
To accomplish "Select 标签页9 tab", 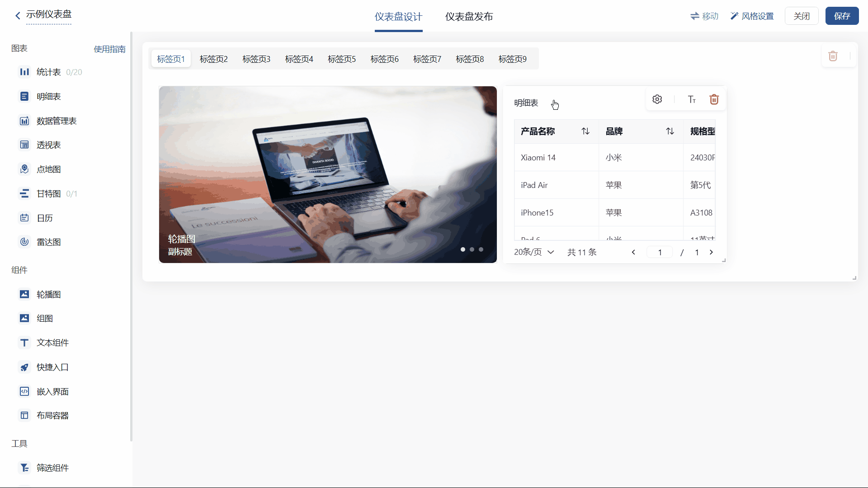I will pyautogui.click(x=512, y=59).
